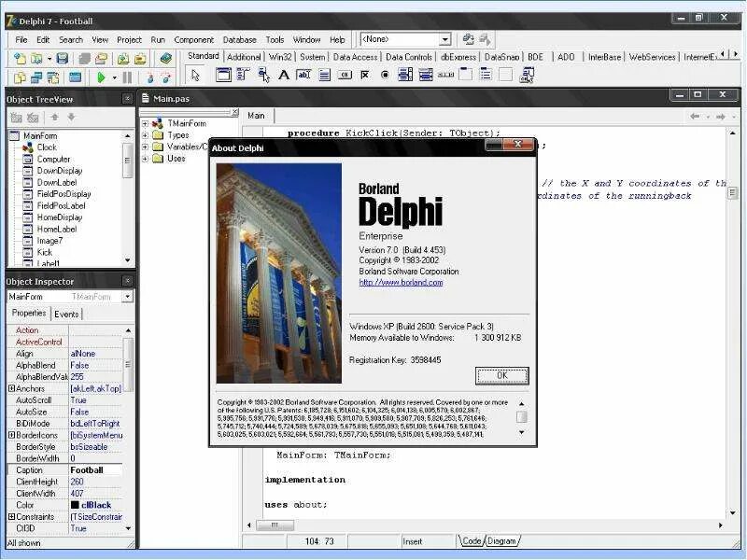Select the ComboBox component icon
Screen dimensions: 747x560
tap(426, 75)
